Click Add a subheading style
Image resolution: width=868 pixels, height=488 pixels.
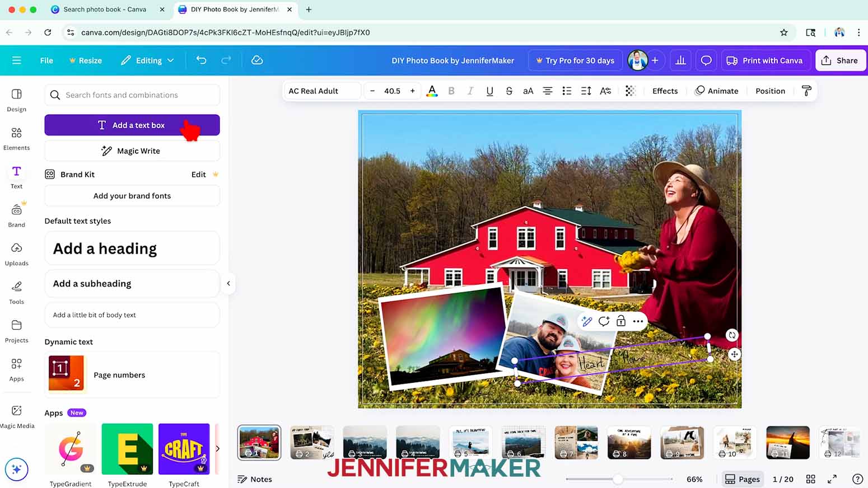click(x=132, y=284)
